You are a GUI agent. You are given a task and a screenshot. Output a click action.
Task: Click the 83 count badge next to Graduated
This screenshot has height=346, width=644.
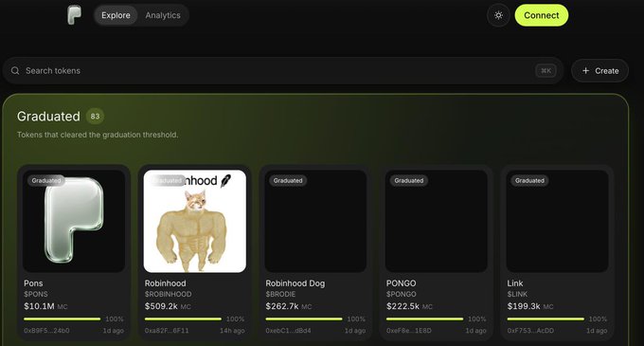pyautogui.click(x=95, y=117)
